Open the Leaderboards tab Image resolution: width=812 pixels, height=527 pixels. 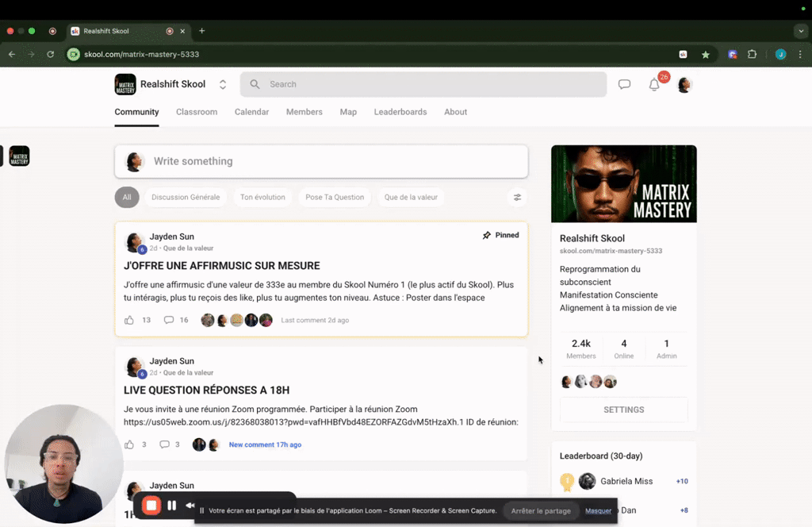pos(400,112)
